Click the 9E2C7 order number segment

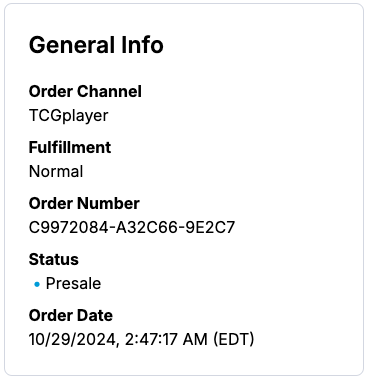[210, 228]
